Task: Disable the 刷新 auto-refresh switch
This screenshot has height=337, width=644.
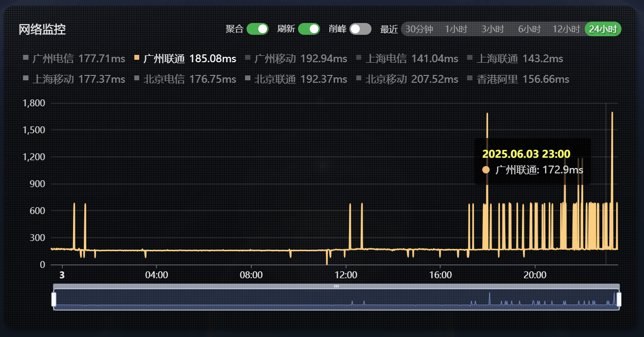Action: pos(309,29)
